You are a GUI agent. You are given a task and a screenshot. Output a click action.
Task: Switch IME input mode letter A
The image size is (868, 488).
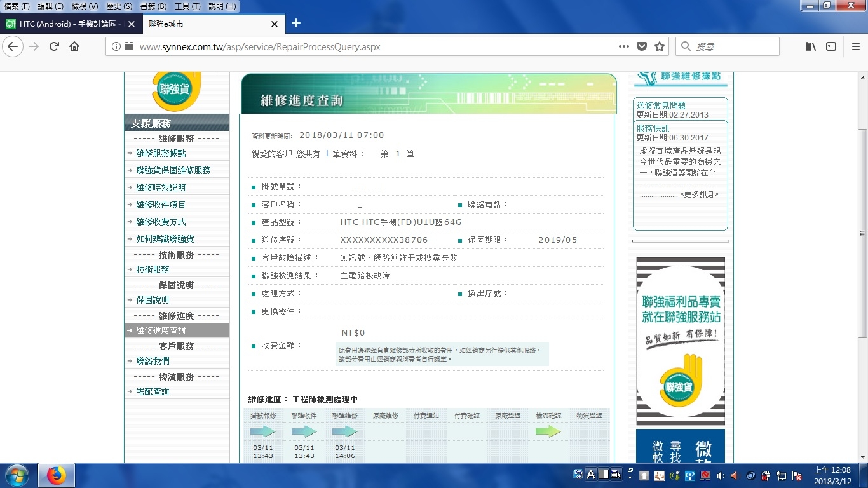(591, 474)
